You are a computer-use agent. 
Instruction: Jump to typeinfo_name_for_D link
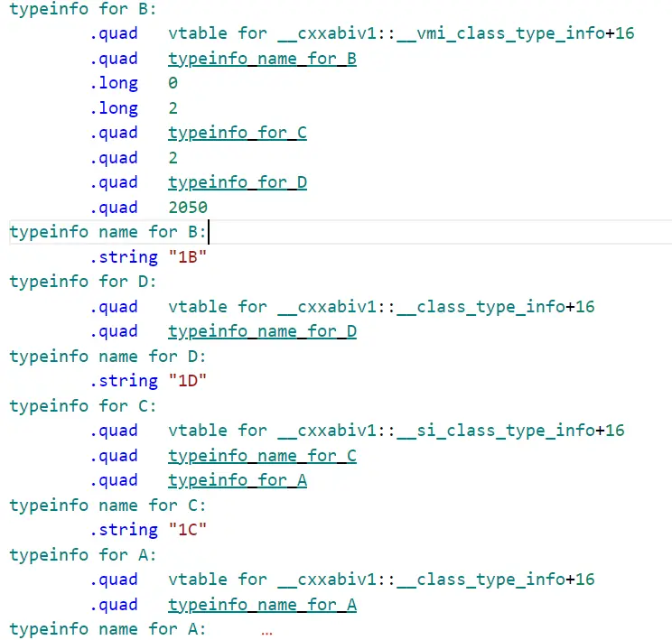click(x=262, y=331)
